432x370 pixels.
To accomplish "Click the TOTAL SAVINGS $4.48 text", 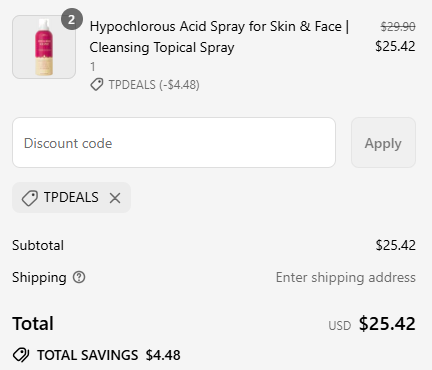I will pos(109,355).
